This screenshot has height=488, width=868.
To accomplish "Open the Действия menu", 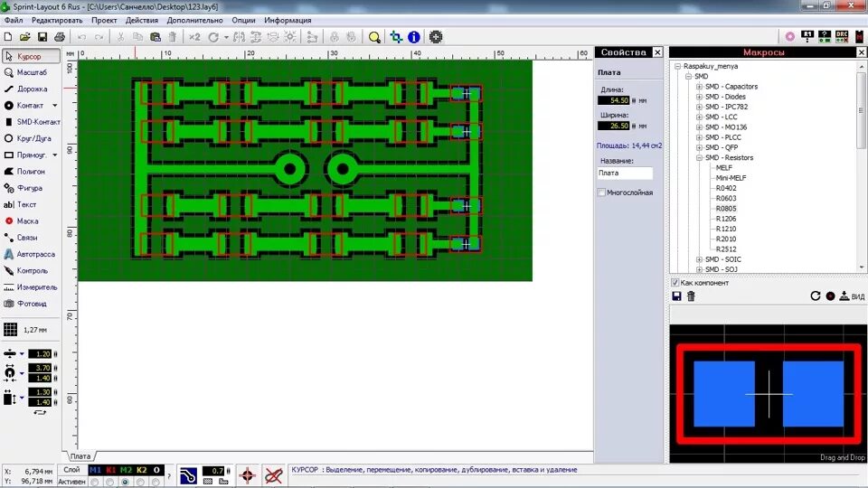I will (142, 21).
